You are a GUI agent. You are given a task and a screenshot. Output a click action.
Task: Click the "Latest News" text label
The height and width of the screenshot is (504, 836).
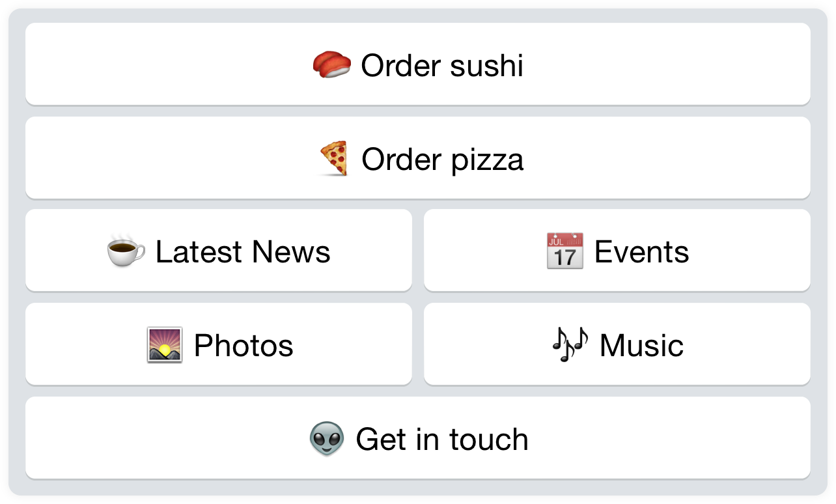click(x=243, y=252)
